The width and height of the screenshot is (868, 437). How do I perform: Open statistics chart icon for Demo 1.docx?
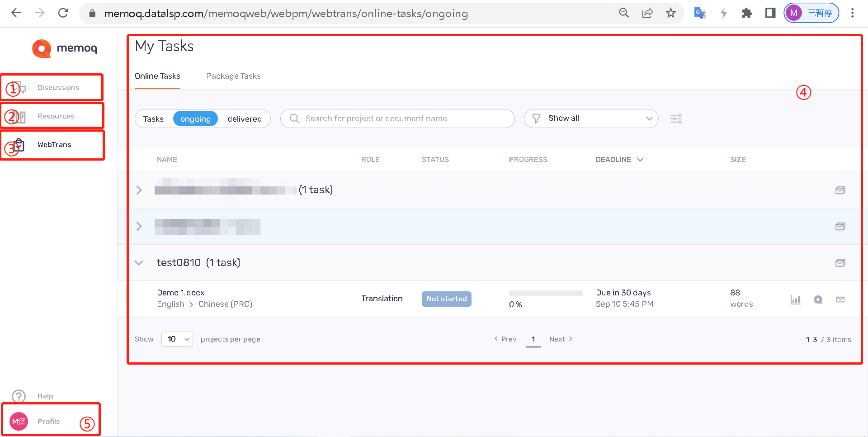796,299
